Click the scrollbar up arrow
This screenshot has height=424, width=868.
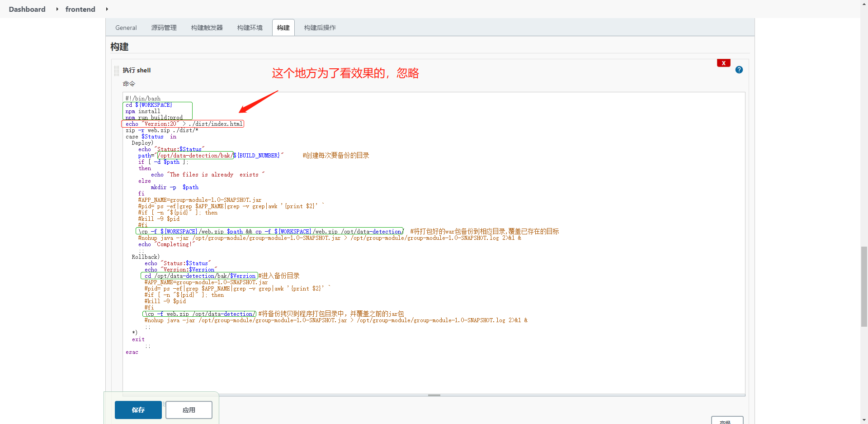tap(864, 4)
